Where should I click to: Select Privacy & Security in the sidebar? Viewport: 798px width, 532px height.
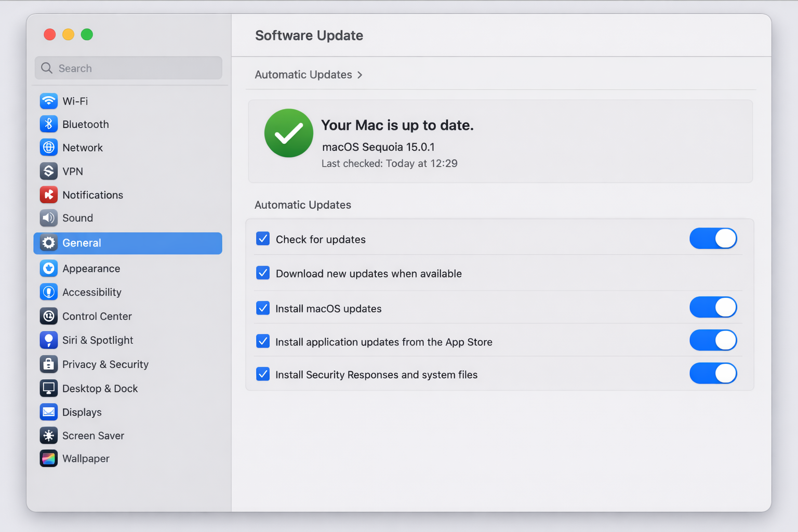point(128,364)
